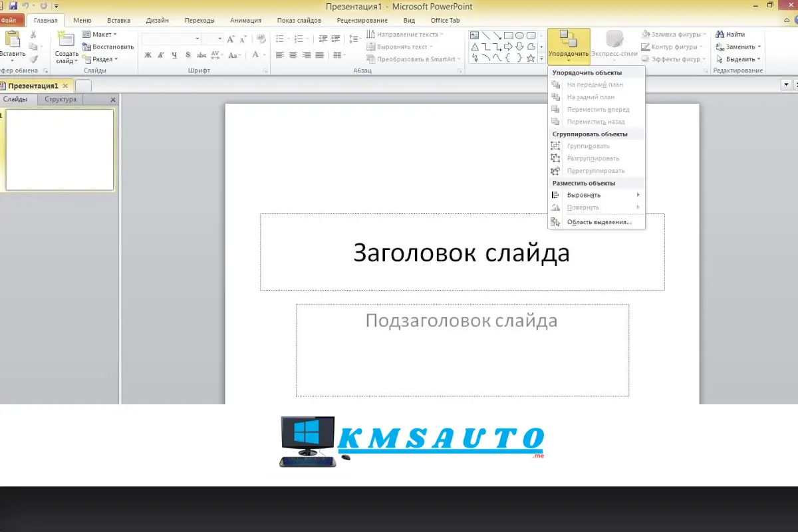Open the font name combo box
This screenshot has height=532, width=798.
[170, 39]
